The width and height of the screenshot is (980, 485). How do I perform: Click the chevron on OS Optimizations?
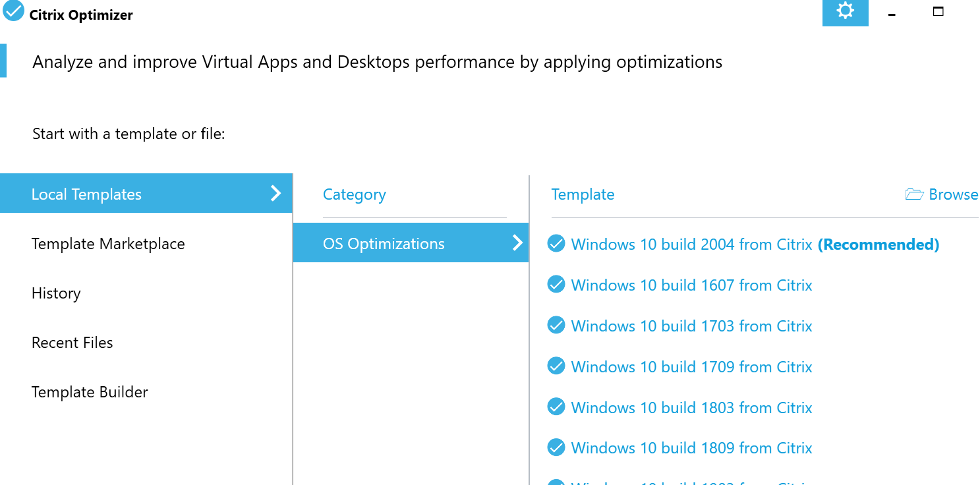coord(518,242)
